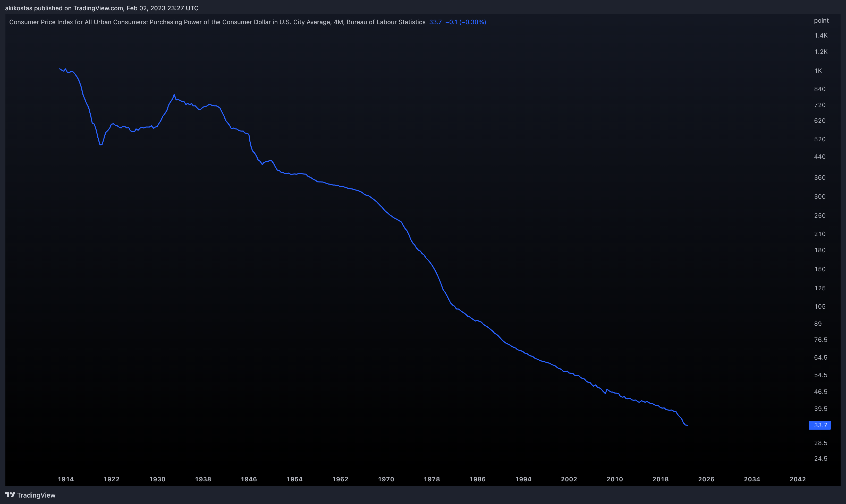Click the 210 price axis label

(820, 234)
